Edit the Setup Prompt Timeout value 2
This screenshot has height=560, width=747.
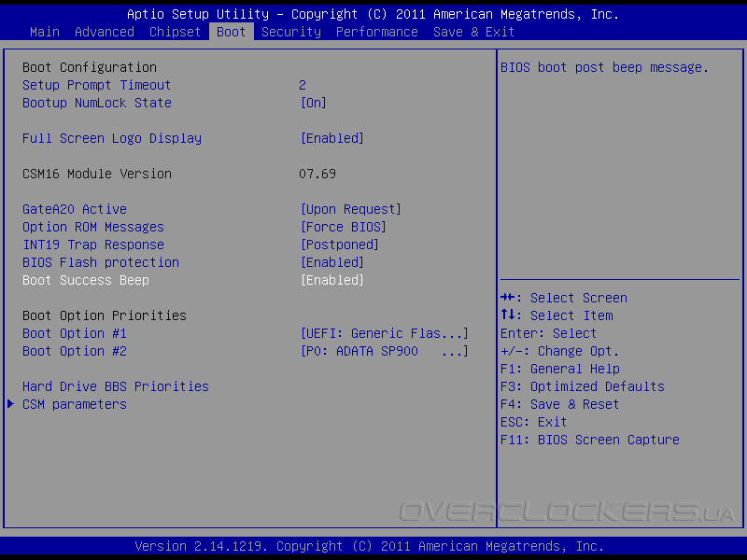pos(303,85)
